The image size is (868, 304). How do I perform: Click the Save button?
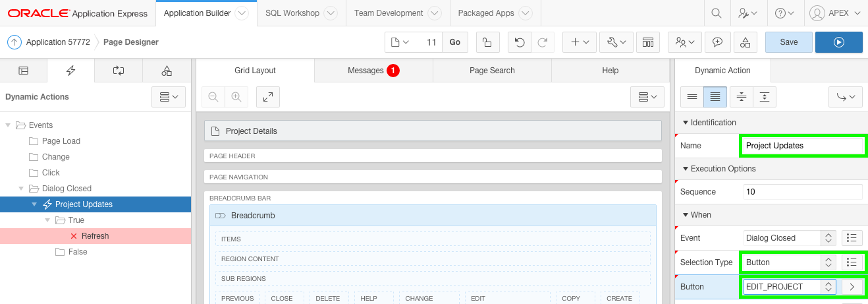(x=788, y=42)
